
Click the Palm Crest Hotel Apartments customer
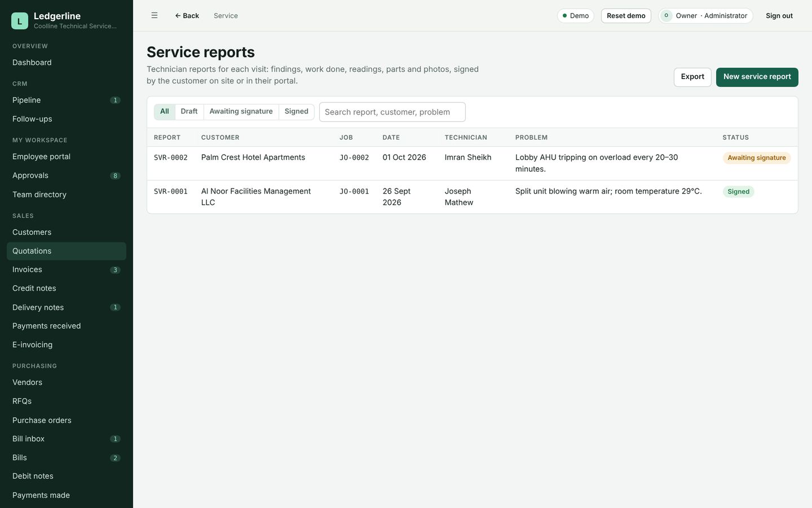[253, 157]
